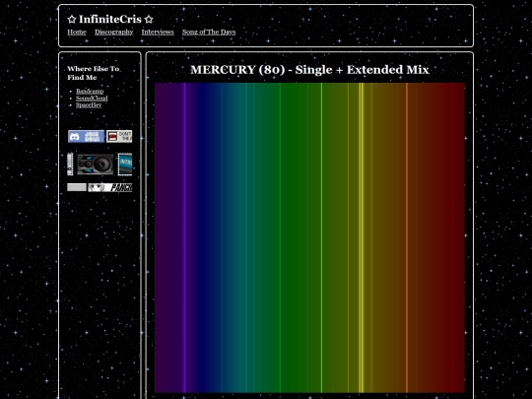
Task: Visit the Song of The Days page
Action: click(x=209, y=32)
